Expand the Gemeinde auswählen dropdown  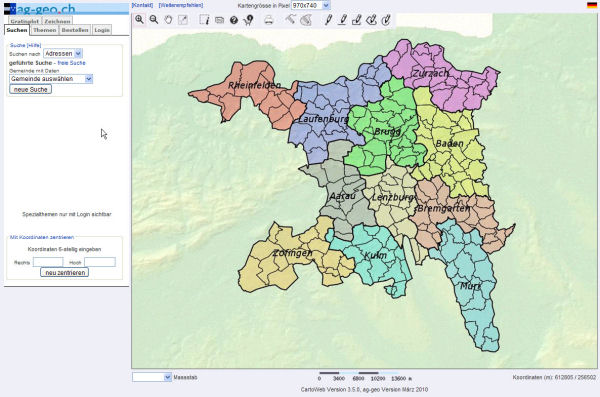pyautogui.click(x=51, y=79)
